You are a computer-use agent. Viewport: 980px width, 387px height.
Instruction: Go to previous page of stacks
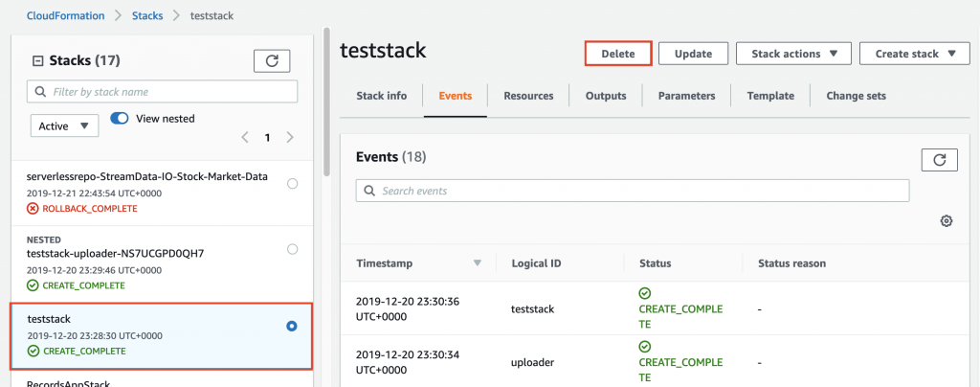pos(245,138)
